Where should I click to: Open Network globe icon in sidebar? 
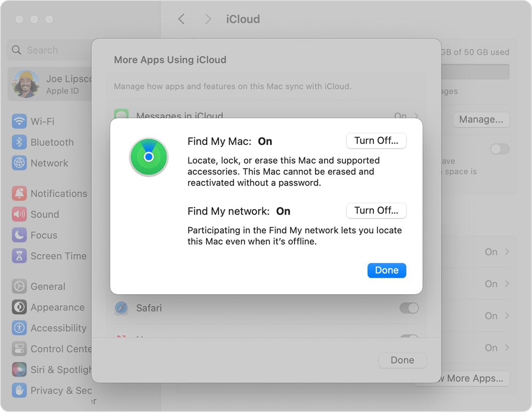tap(19, 163)
